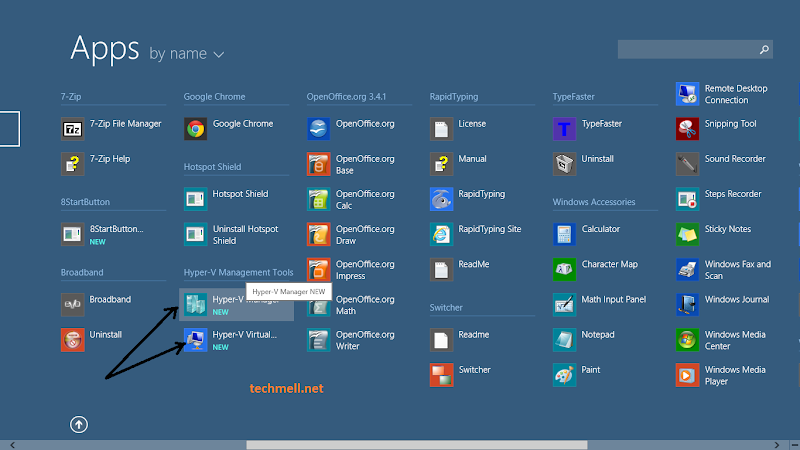The height and width of the screenshot is (450, 800).
Task: Select the Google Chrome group header
Action: coord(214,96)
